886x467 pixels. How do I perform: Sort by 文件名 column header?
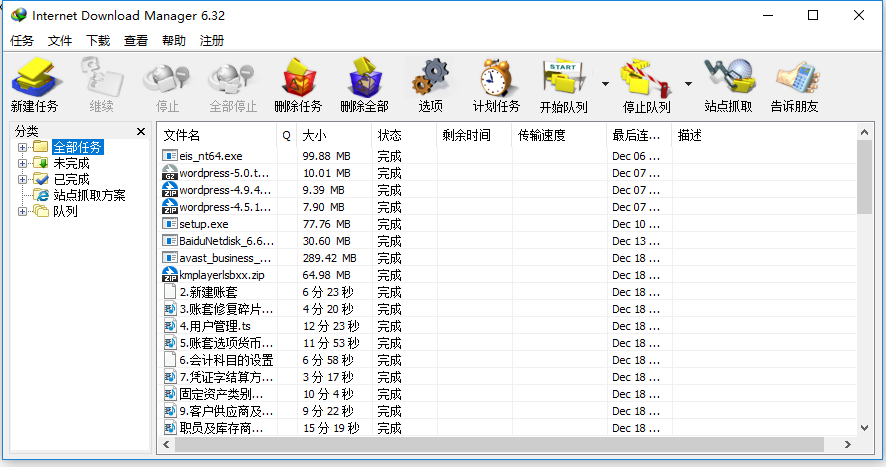click(x=218, y=135)
